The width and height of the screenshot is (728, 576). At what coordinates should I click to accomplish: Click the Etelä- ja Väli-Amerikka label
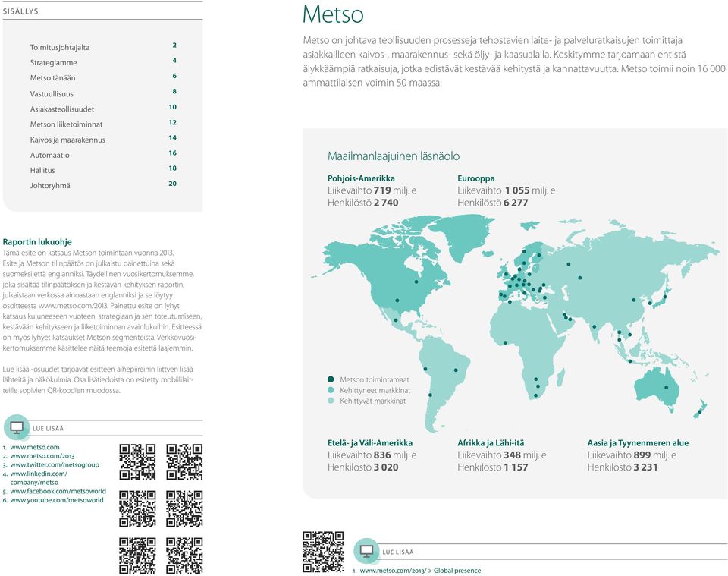[370, 443]
